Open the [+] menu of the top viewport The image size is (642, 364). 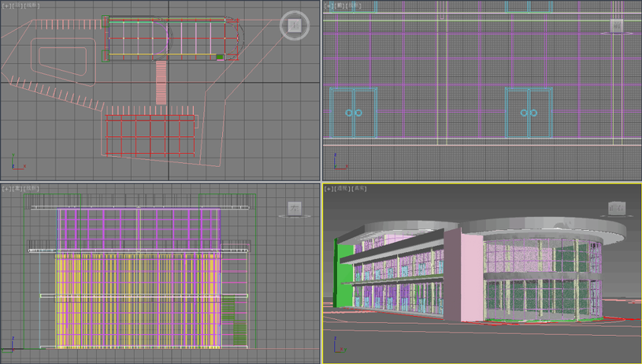(x=6, y=5)
